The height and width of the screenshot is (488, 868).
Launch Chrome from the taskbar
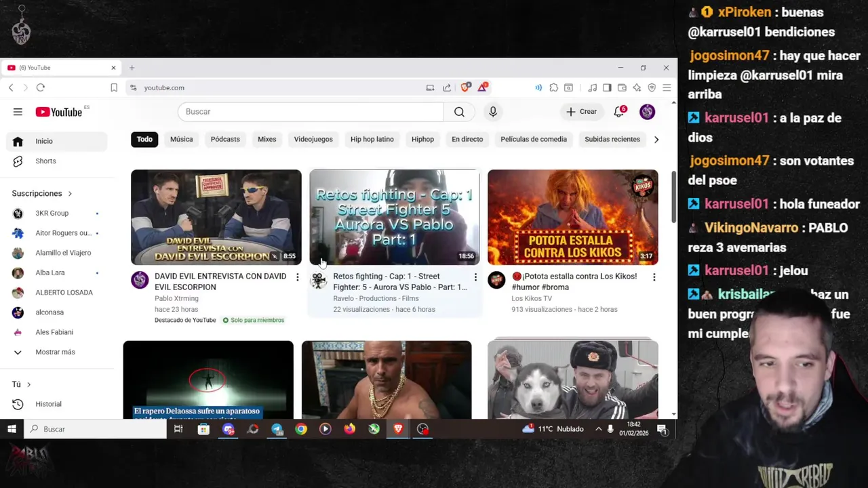pos(301,429)
